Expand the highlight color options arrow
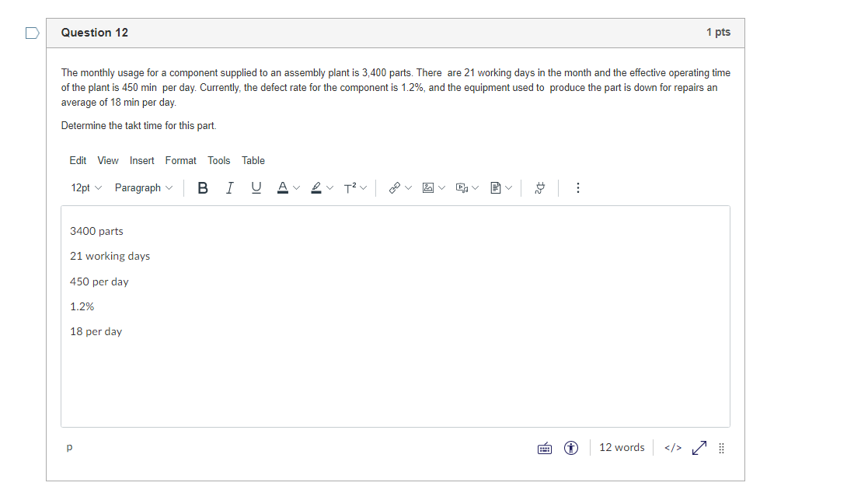Image resolution: width=868 pixels, height=500 pixels. tap(330, 187)
